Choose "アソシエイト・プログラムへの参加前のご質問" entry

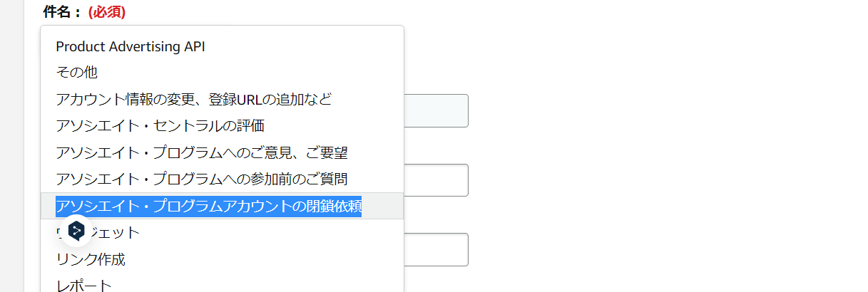pos(222,178)
